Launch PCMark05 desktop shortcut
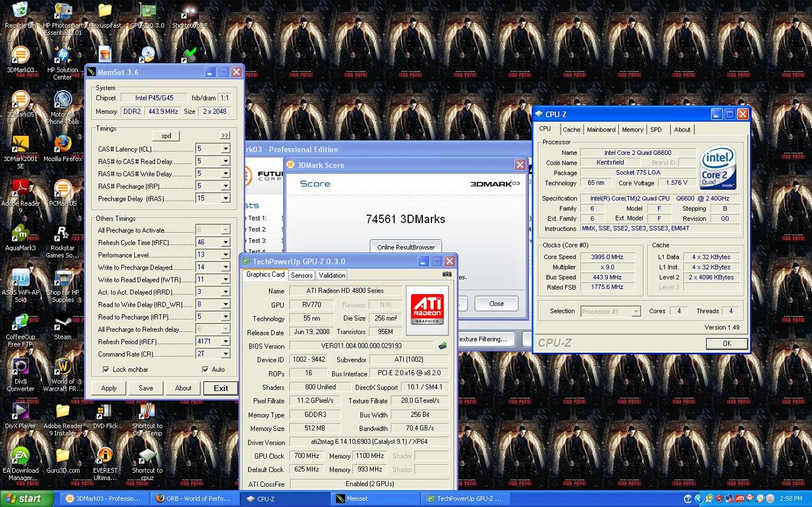The height and width of the screenshot is (507, 812). (x=63, y=193)
